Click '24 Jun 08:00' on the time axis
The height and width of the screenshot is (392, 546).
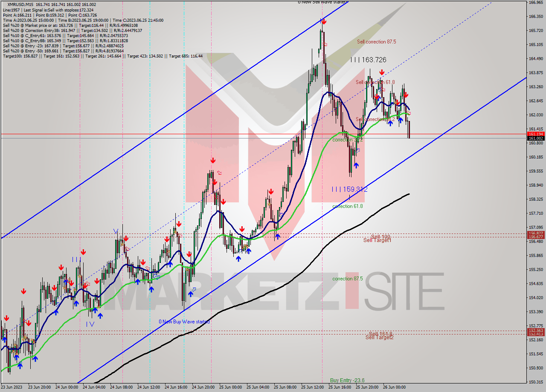tap(121, 388)
